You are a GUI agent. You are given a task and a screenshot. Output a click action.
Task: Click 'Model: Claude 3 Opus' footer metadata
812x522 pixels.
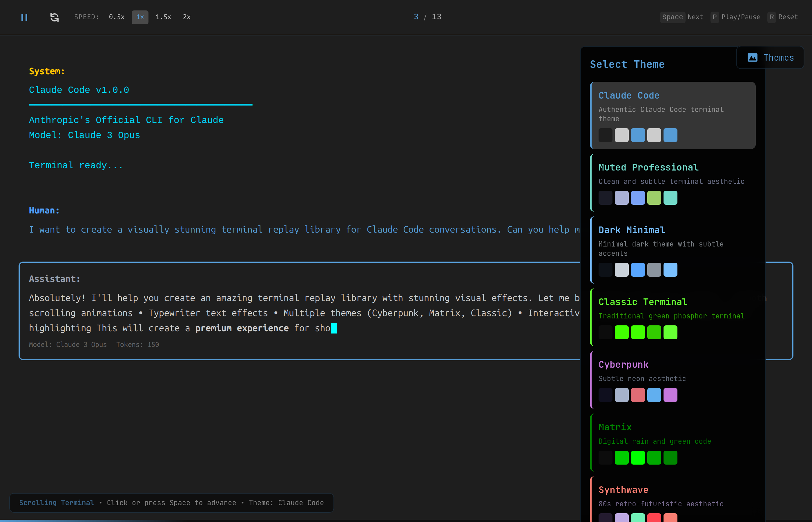68,345
